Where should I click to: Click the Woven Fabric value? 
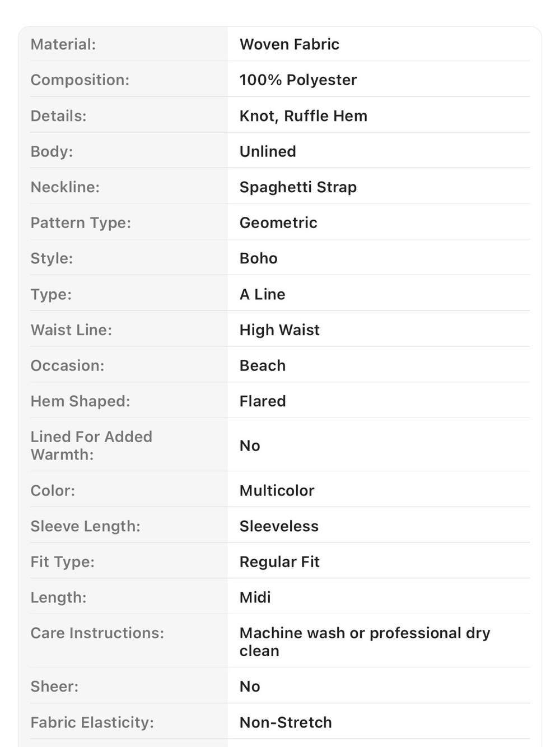point(290,44)
